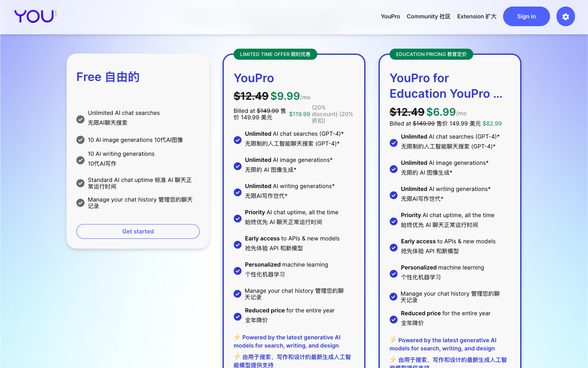
Task: Click the LIMITED TIME OFFER 限时优惠 badge
Action: (x=275, y=54)
